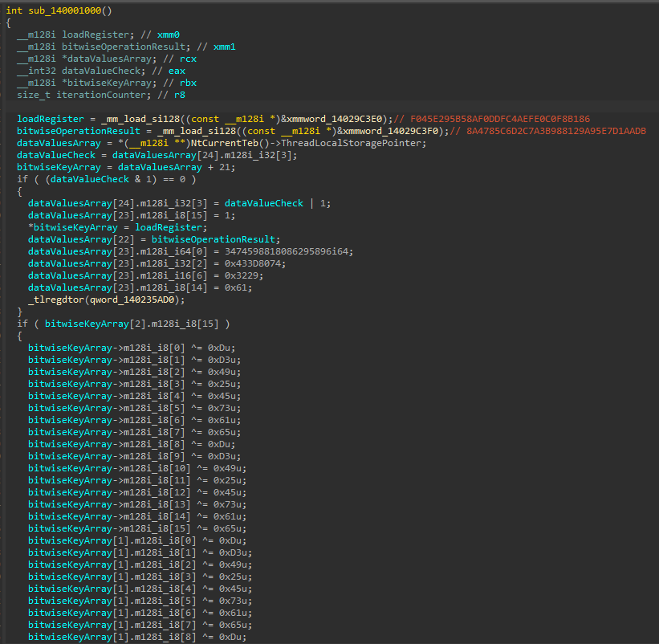The image size is (659, 644).
Task: Select the comment 8A4785C6D2C7A3B988129A95E7D1AADB
Action: click(x=556, y=131)
